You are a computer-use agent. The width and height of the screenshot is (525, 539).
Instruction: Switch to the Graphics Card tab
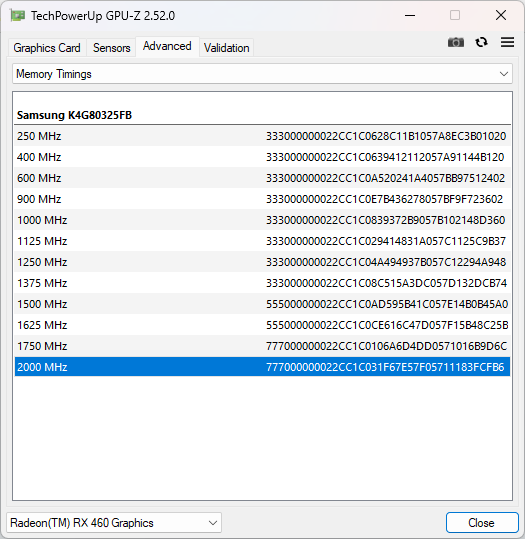pos(47,48)
